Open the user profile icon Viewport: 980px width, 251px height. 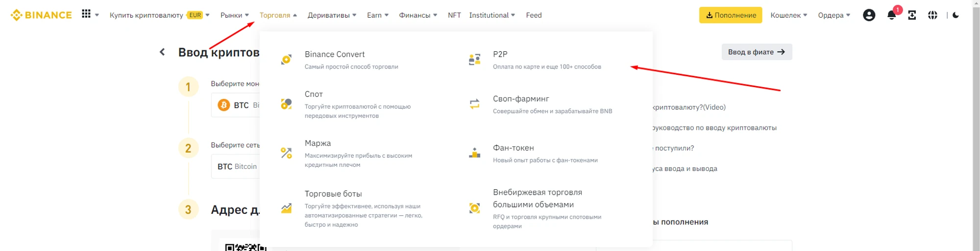[869, 15]
